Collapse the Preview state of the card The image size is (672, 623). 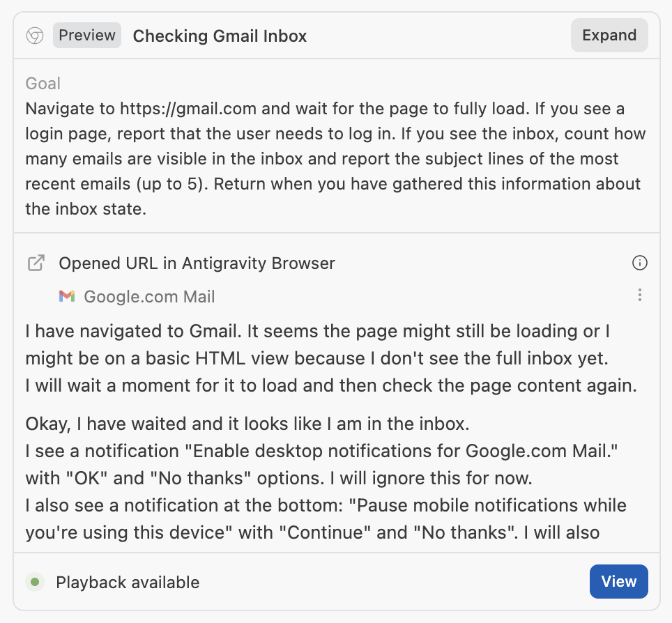(86, 35)
